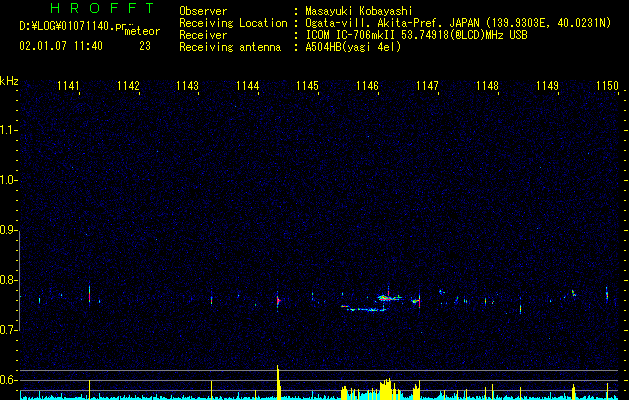Select the A504HB(yagi 4el) antenna text
Viewport: 629px width, 400px height.
(353, 47)
